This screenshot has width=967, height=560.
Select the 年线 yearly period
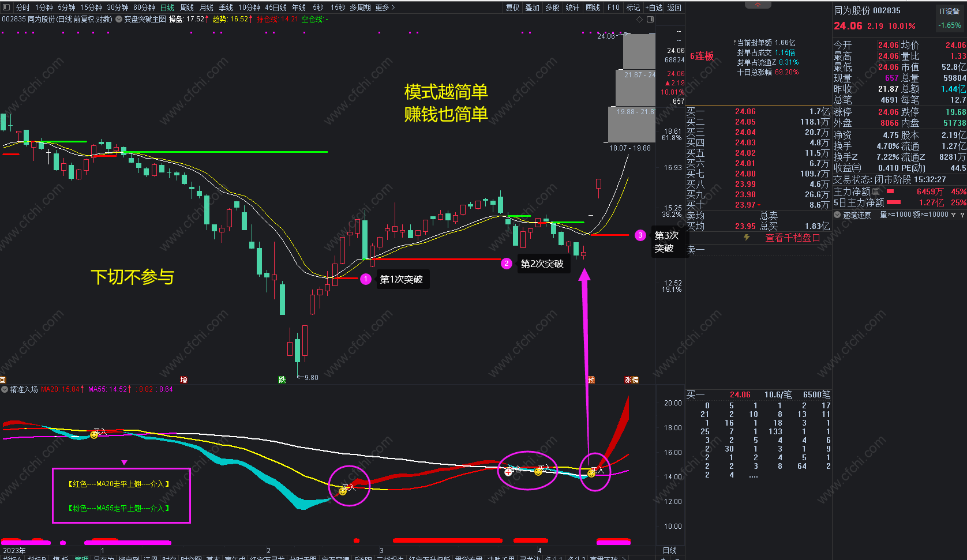(299, 7)
